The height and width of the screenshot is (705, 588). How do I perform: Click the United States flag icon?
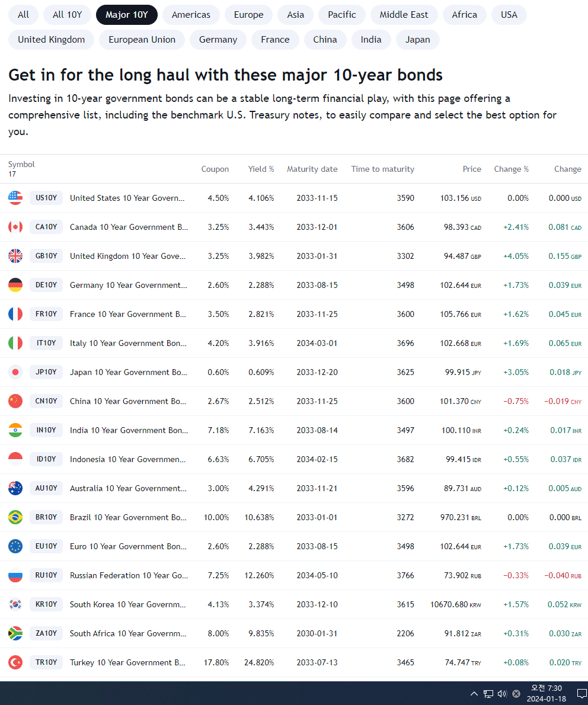pos(15,198)
